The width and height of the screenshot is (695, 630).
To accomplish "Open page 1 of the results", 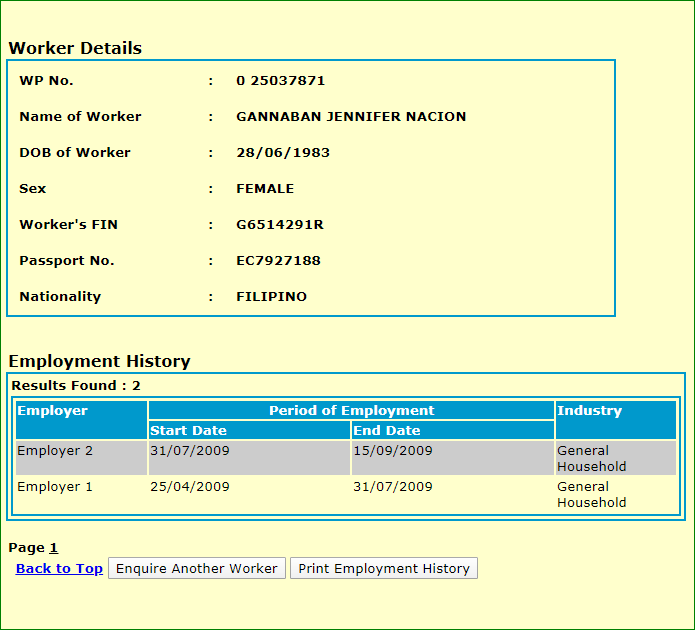I will (54, 547).
